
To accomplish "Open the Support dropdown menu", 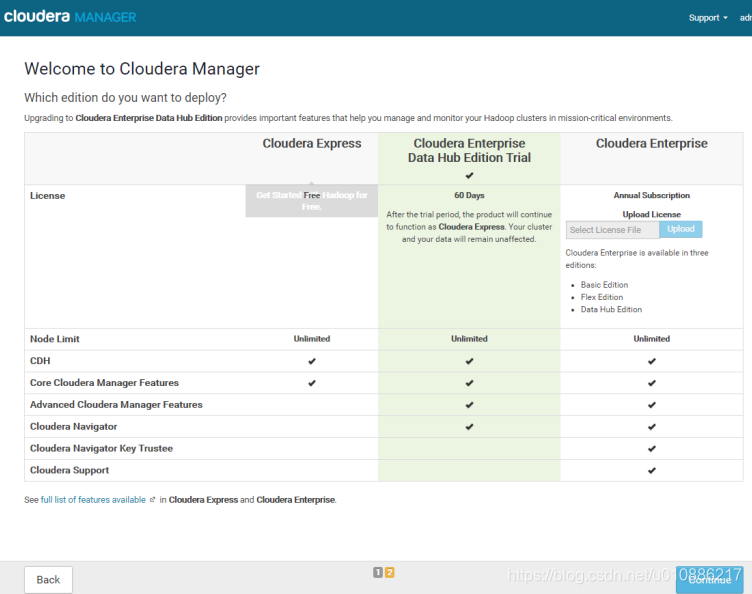I will coord(708,18).
